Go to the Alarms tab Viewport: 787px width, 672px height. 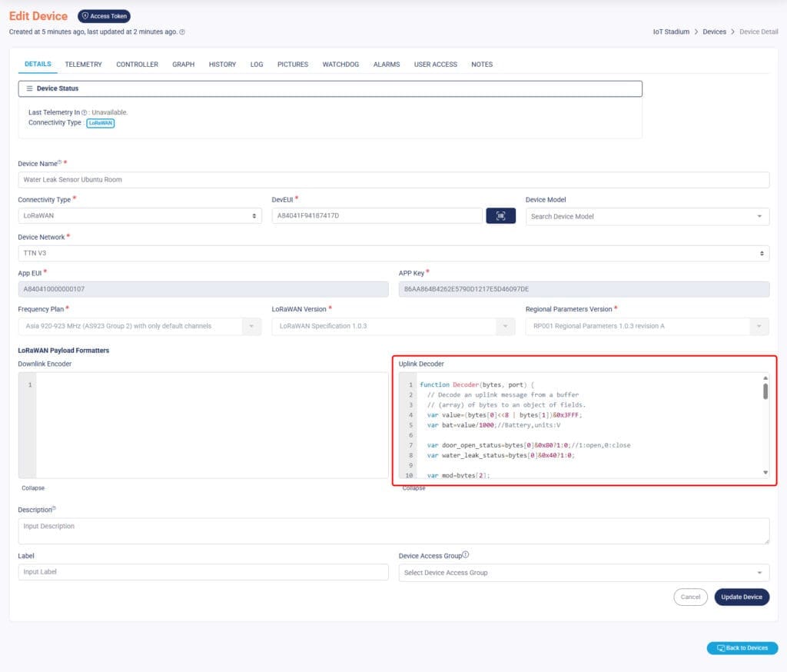pos(387,65)
